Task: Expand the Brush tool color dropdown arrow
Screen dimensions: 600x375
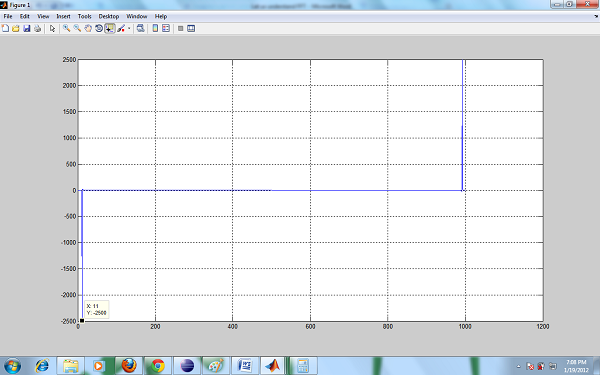Action: pos(129,28)
